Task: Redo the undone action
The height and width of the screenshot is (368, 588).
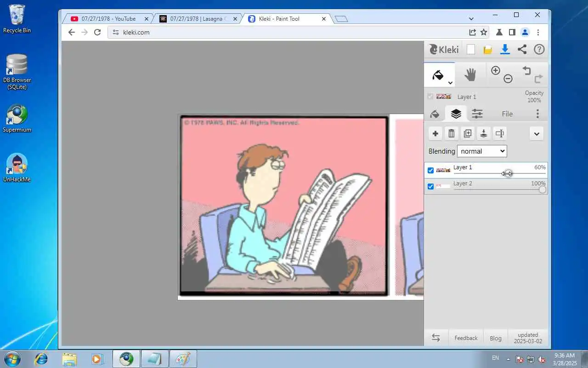Action: click(539, 79)
